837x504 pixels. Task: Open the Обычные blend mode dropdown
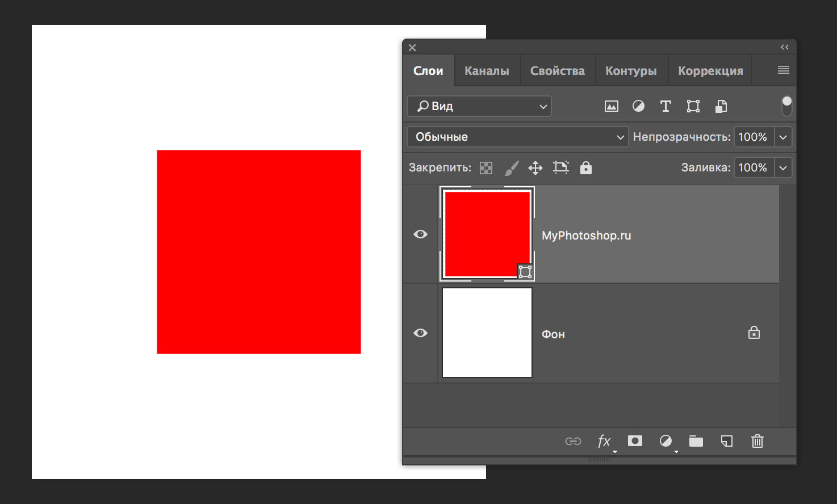click(517, 137)
